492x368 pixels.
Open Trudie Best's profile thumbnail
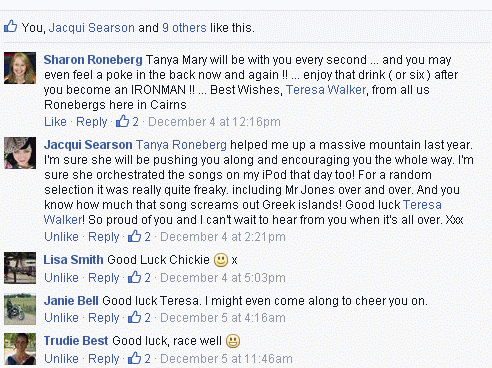click(20, 349)
